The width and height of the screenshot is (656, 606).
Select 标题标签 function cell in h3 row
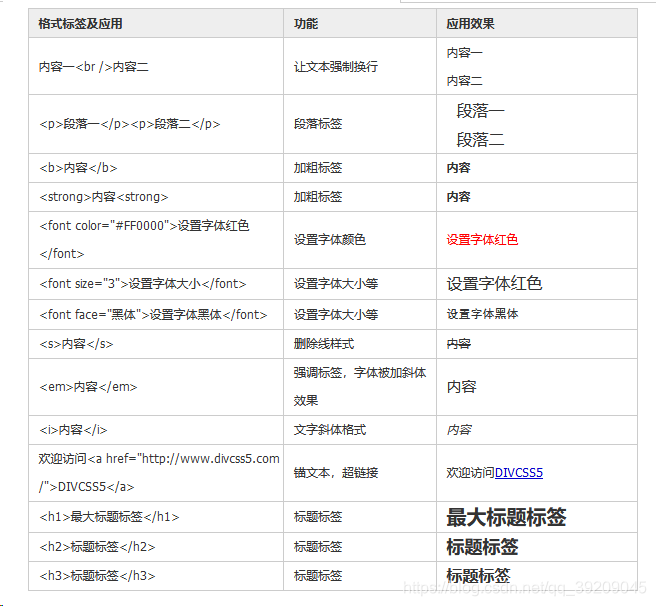coord(318,576)
